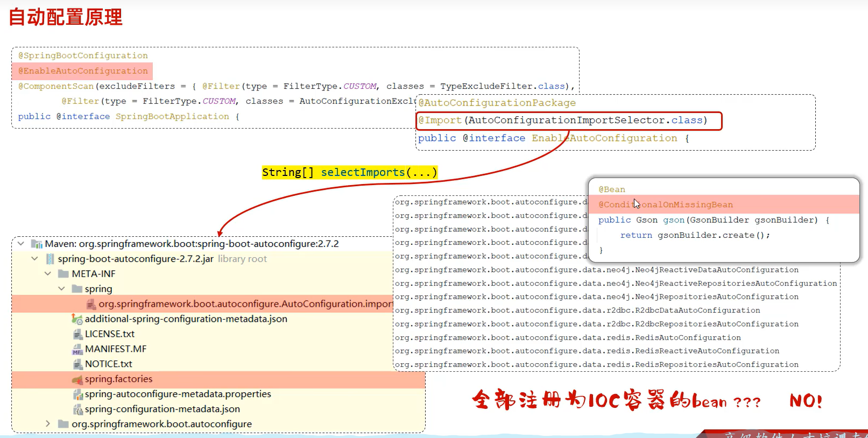868x438 pixels.
Task: Select NOTICE.txt in the tree
Action: click(x=108, y=364)
